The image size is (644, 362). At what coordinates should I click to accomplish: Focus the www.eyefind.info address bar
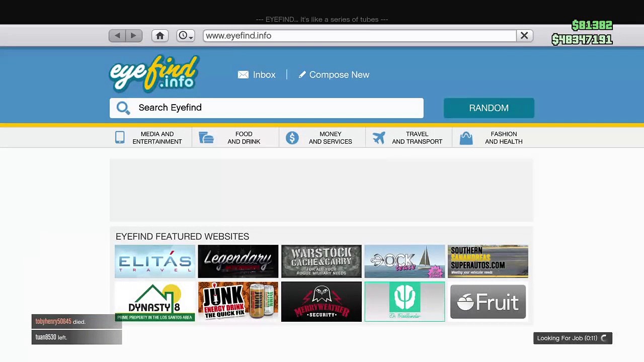point(360,36)
